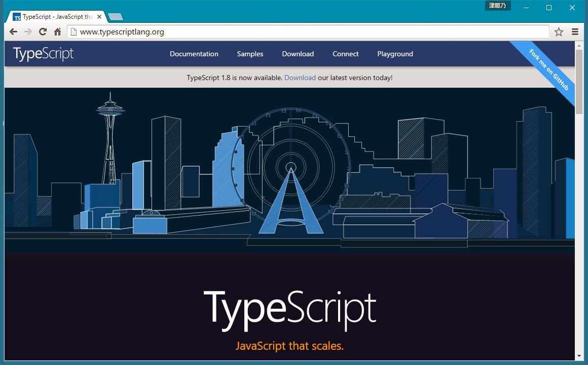Click the Fork me on GitHub ribbon
The image size is (588, 365).
(x=548, y=69)
